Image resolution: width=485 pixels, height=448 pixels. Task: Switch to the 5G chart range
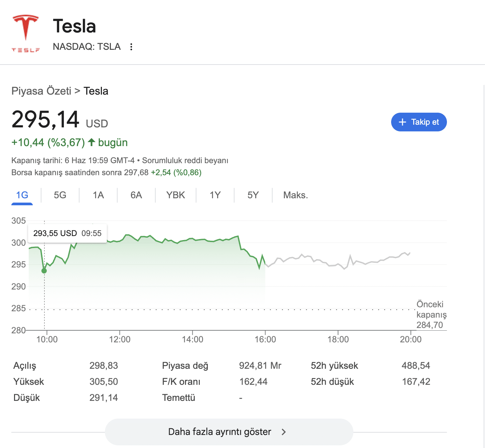(60, 195)
